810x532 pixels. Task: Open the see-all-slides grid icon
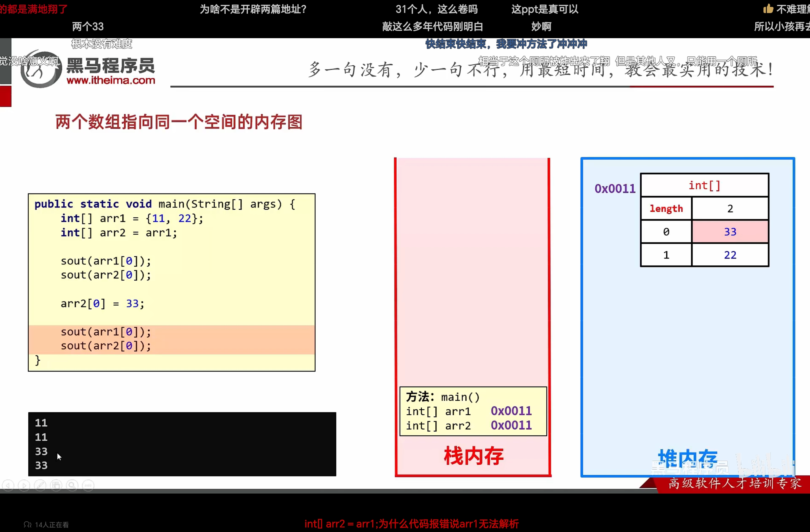point(56,485)
